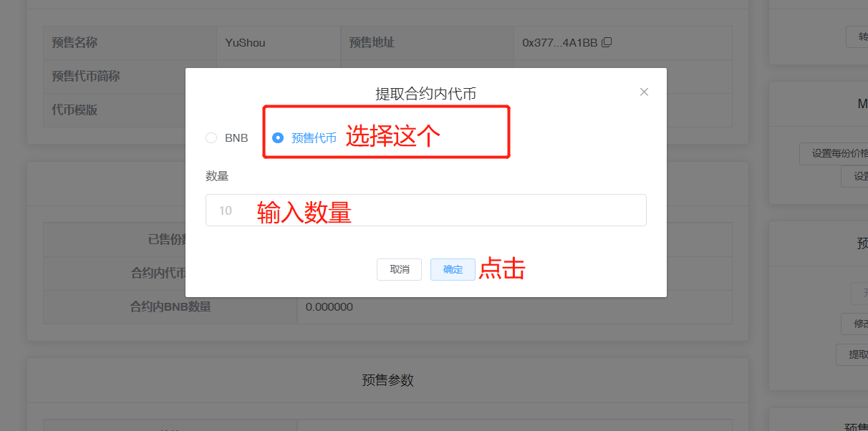Click the YuShou presale name cell
This screenshot has width=868, height=431.
point(245,43)
